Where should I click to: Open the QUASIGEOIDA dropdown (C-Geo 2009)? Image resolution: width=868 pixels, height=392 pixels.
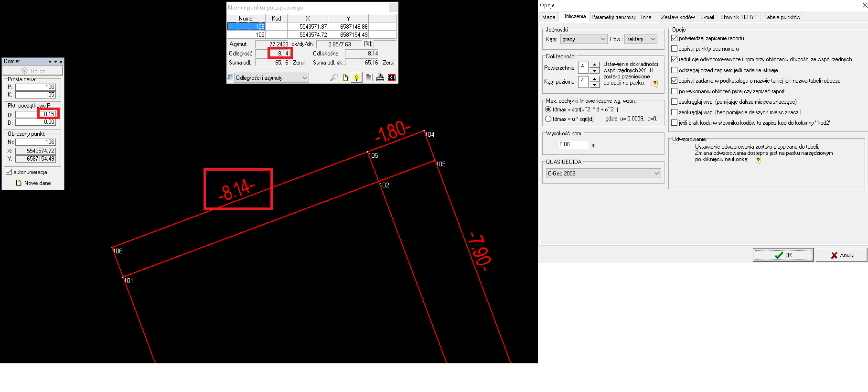pyautogui.click(x=603, y=174)
